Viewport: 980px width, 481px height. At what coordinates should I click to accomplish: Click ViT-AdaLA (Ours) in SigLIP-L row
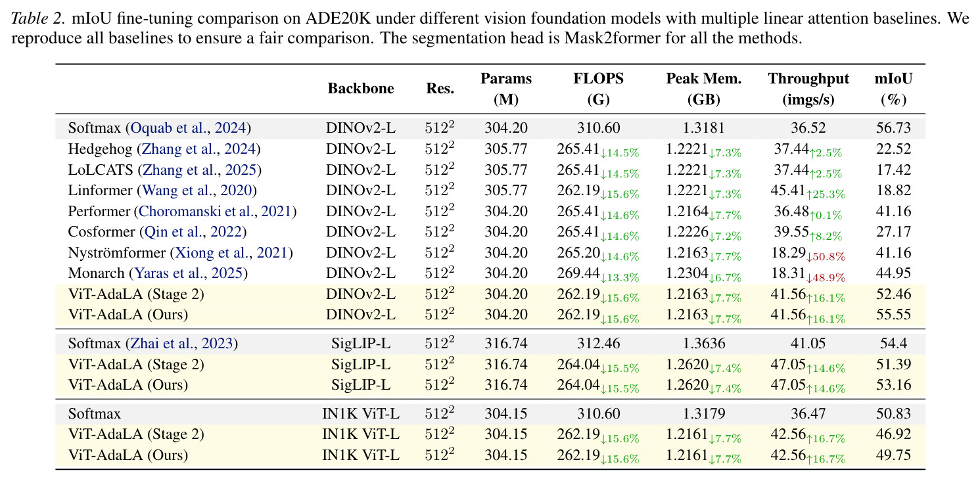tap(128, 384)
